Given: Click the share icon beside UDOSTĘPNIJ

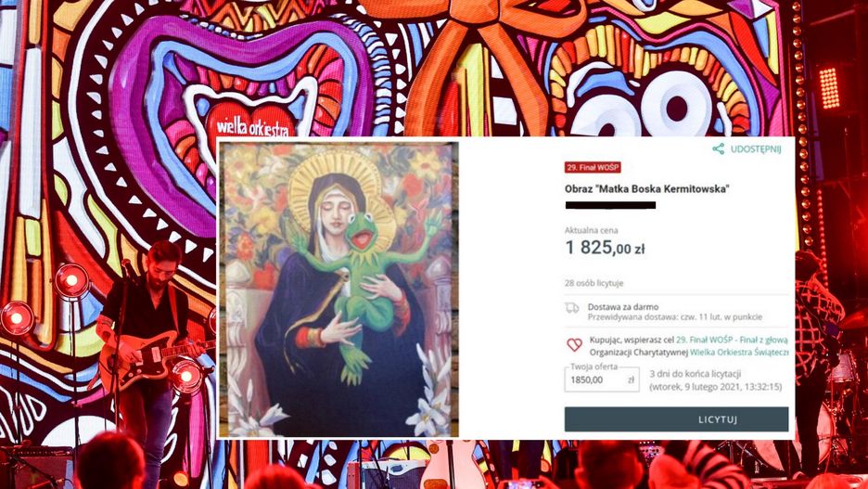Looking at the screenshot, I should pos(718,148).
